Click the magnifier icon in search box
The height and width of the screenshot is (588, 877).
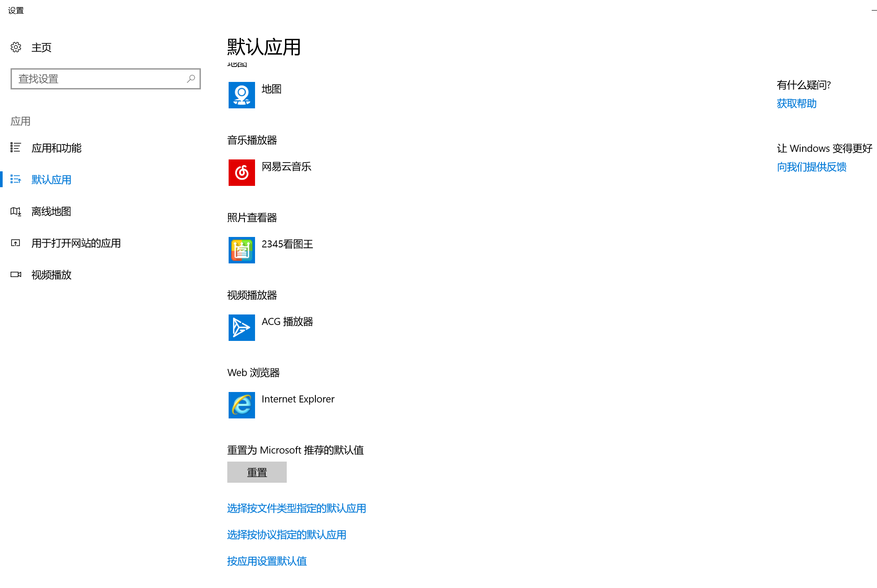point(191,79)
